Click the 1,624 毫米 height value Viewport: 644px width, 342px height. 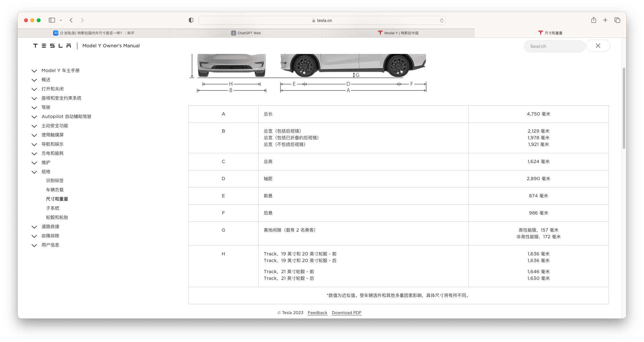click(538, 161)
